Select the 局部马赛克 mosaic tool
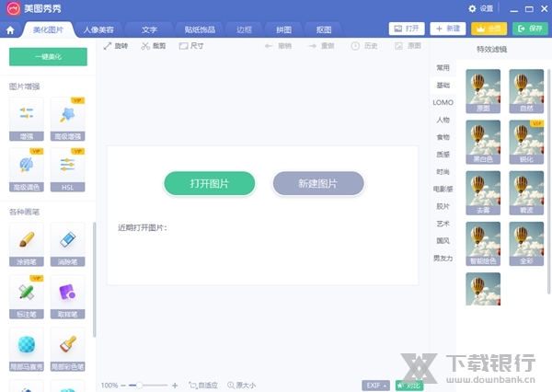This screenshot has width=552, height=392. coord(27,350)
